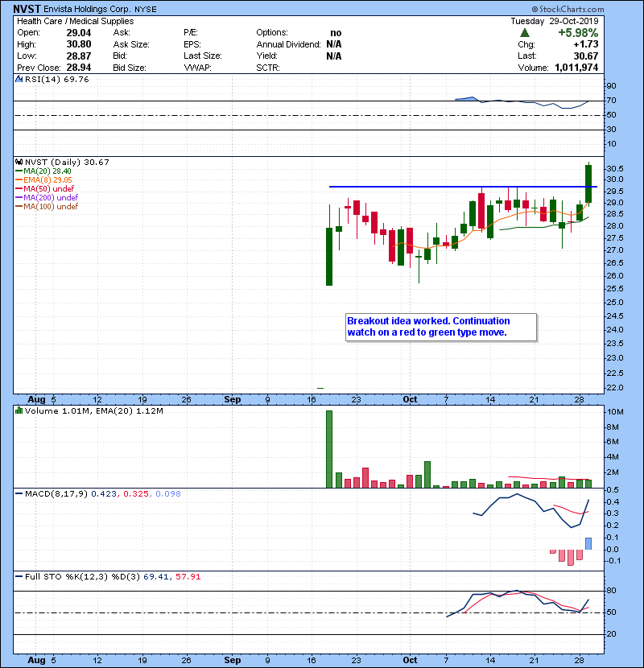Image resolution: width=644 pixels, height=668 pixels.
Task: Click the Last price 30.67 in header
Action: click(585, 56)
